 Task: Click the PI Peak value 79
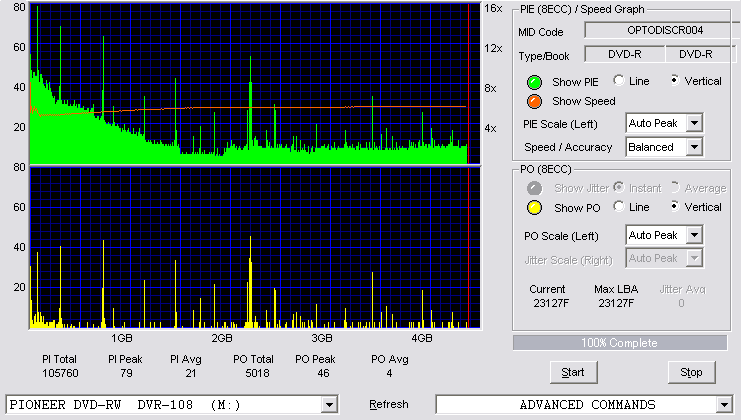click(x=126, y=373)
